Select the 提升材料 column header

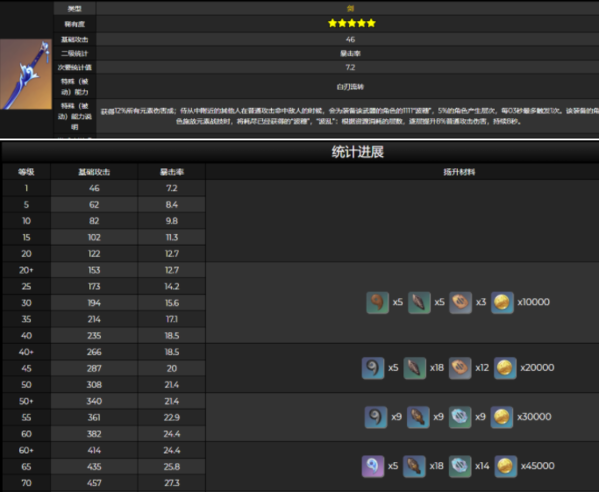(x=459, y=172)
